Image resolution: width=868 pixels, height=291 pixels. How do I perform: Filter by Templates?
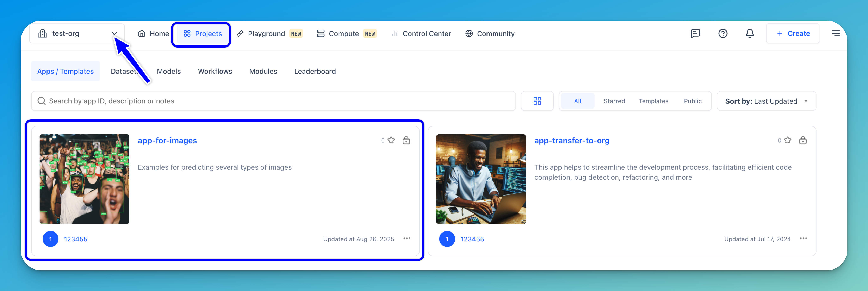[x=653, y=101]
